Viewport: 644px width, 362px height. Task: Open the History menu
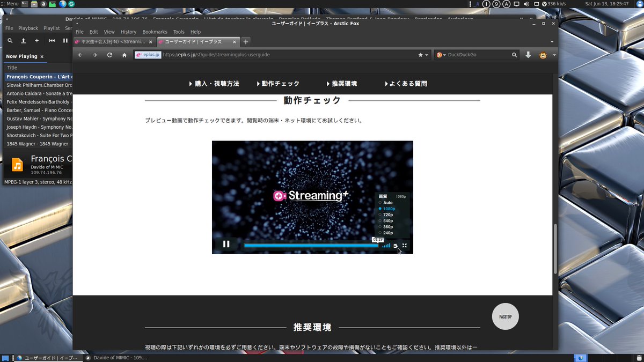coord(128,32)
